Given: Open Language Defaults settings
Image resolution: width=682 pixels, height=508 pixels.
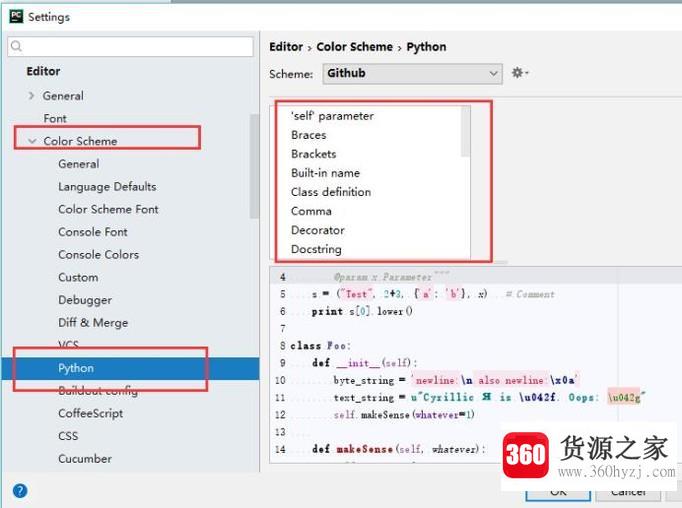Looking at the screenshot, I should (x=107, y=187).
